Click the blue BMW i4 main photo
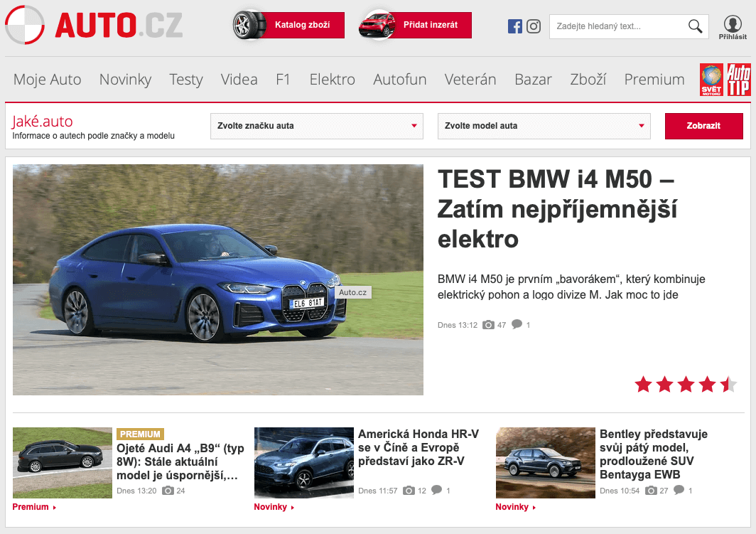 pyautogui.click(x=218, y=279)
